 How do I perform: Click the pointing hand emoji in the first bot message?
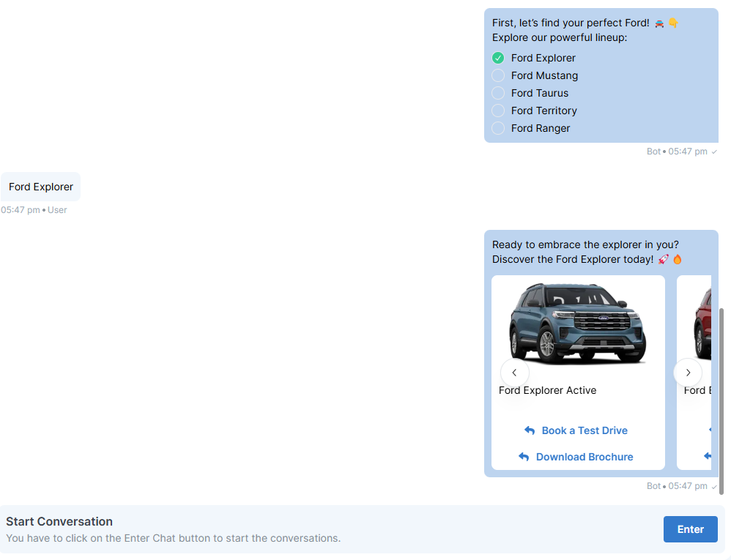pos(673,23)
